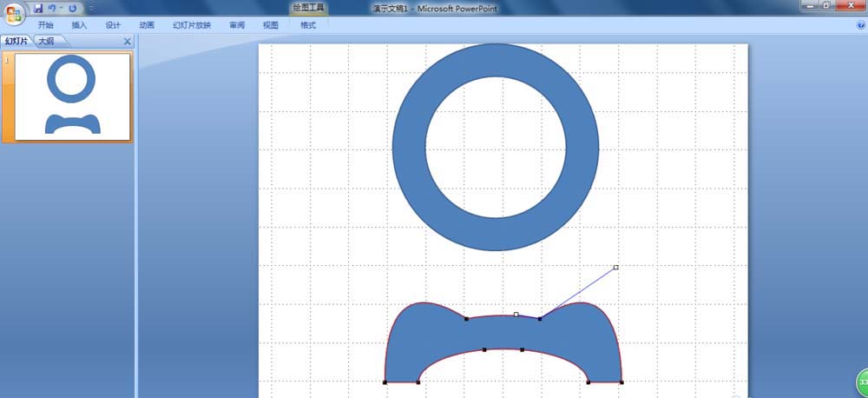Select the blue ring shape on the slide
This screenshot has width=868, height=398.
(x=410, y=147)
